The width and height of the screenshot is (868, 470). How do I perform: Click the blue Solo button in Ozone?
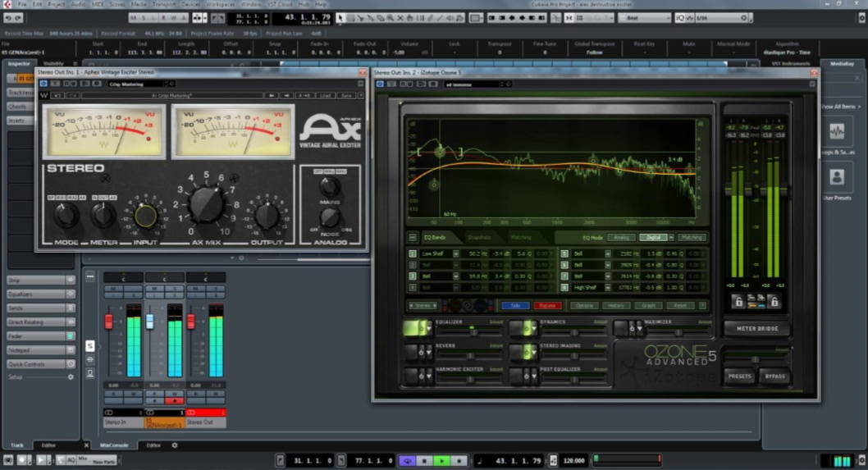point(515,306)
